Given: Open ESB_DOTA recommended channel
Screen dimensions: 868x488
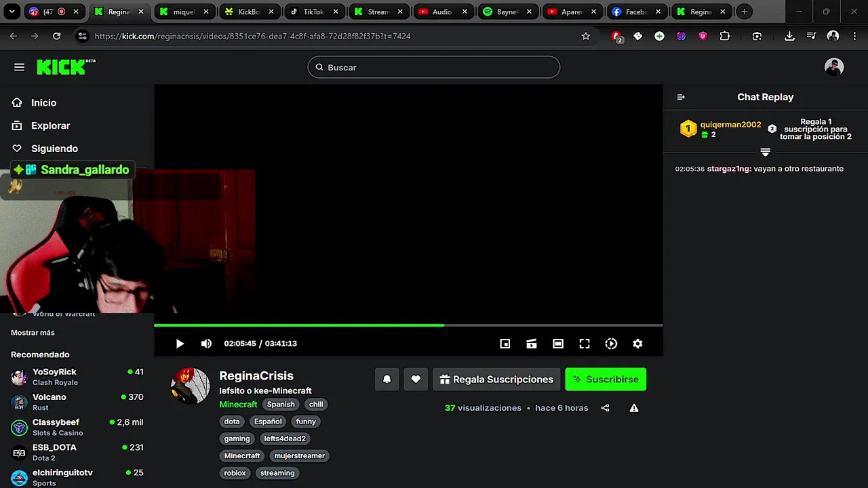Looking at the screenshot, I should point(77,452).
